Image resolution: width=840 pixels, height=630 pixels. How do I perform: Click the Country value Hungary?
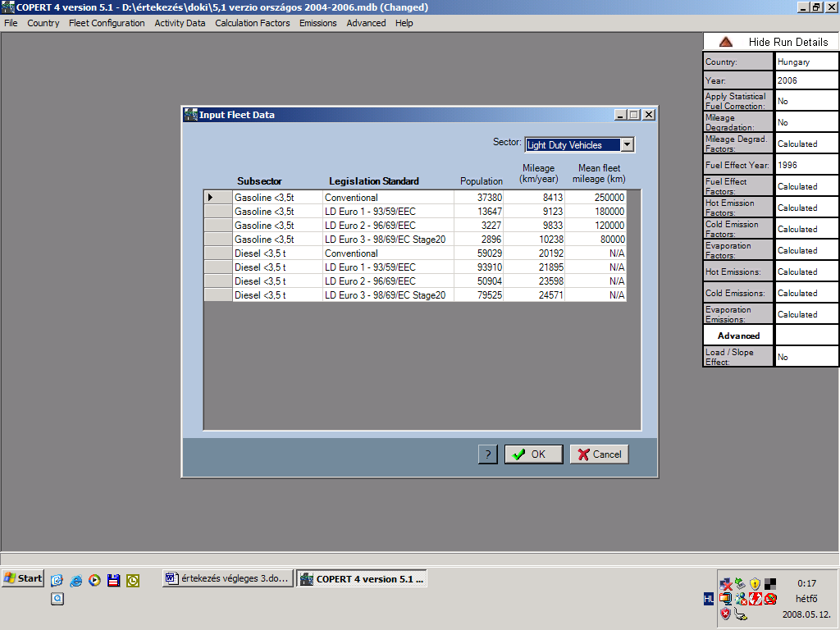tap(806, 62)
